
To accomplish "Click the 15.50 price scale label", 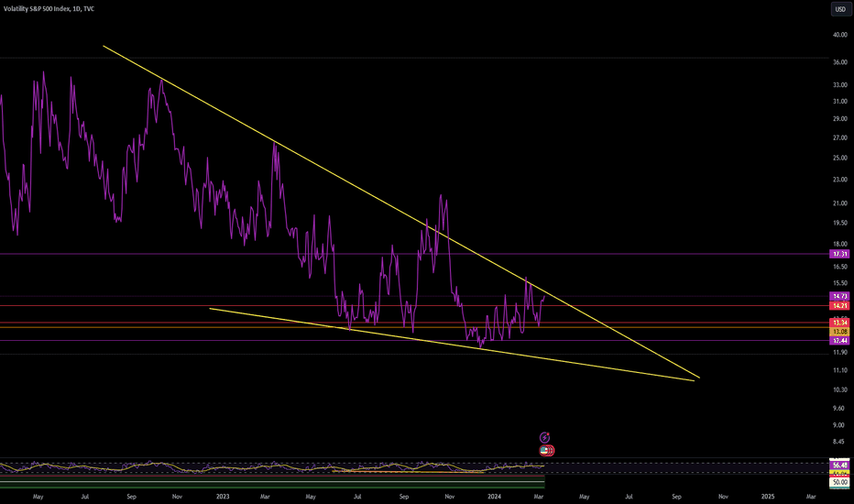I will pos(839,283).
